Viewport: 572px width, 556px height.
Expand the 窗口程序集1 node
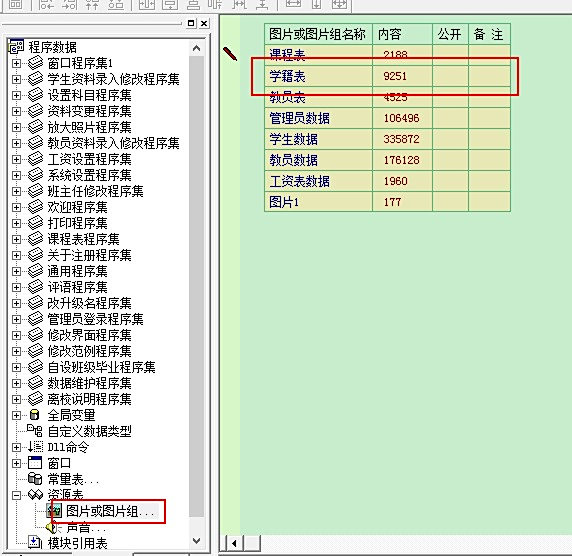[16, 63]
